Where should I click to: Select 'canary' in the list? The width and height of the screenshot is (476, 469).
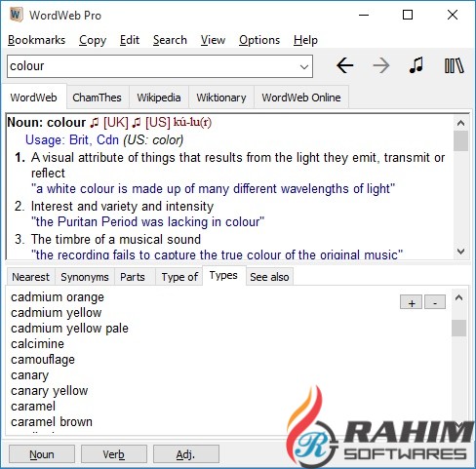[30, 375]
